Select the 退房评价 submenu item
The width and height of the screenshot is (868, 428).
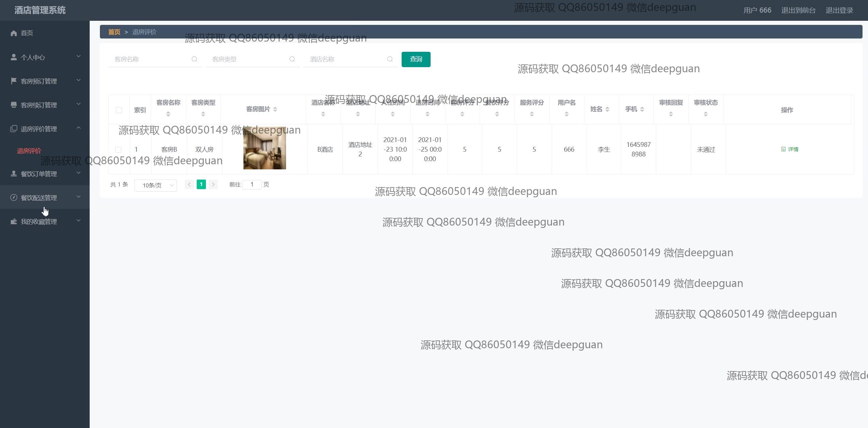tap(29, 151)
